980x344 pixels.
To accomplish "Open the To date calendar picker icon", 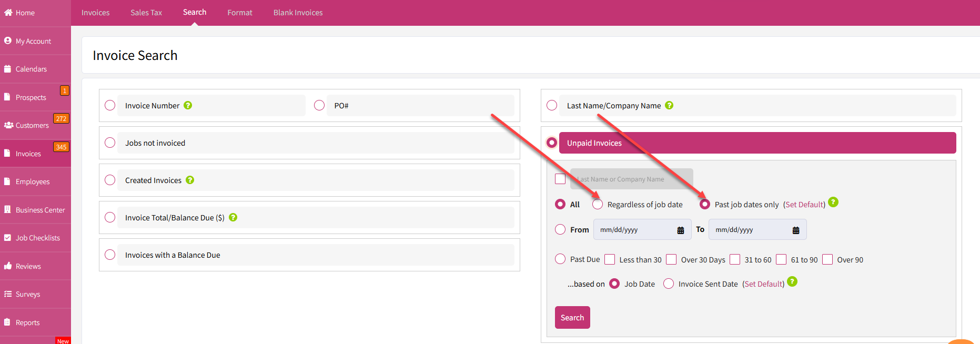I will [796, 230].
